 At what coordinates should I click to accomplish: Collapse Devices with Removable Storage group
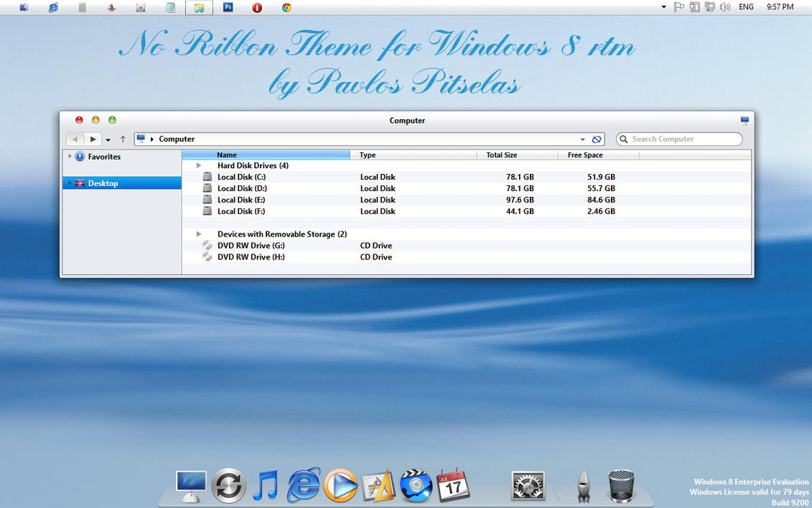199,234
